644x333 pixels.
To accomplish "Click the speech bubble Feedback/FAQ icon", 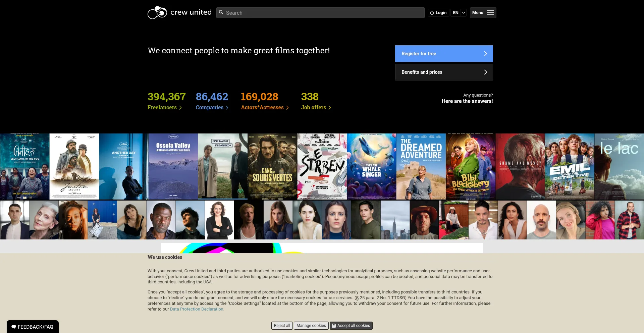I will 14,327.
